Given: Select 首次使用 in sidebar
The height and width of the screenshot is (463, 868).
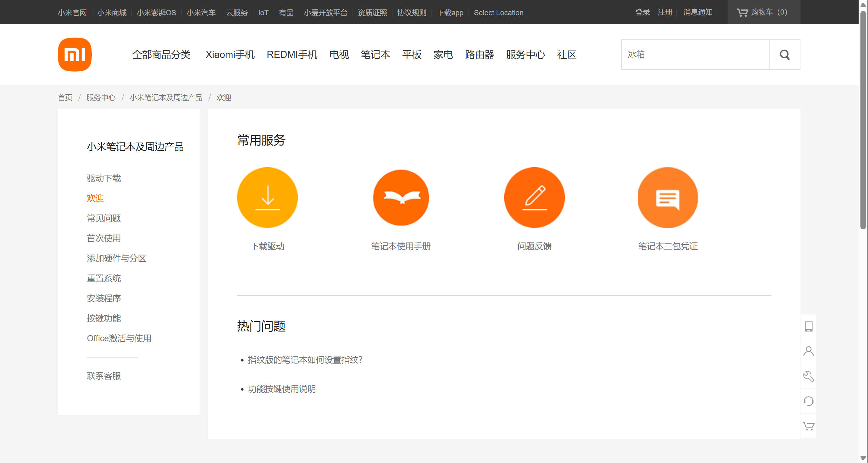Looking at the screenshot, I should coord(104,238).
